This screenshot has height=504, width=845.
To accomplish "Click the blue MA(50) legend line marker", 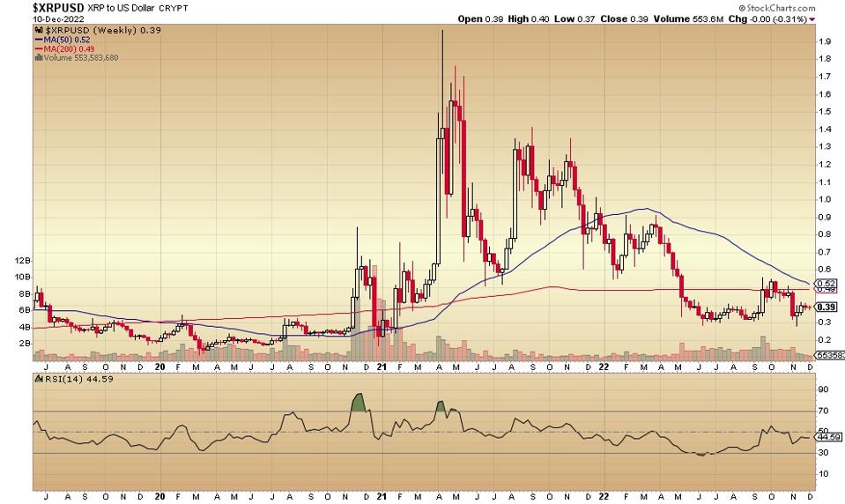I will pos(37,41).
